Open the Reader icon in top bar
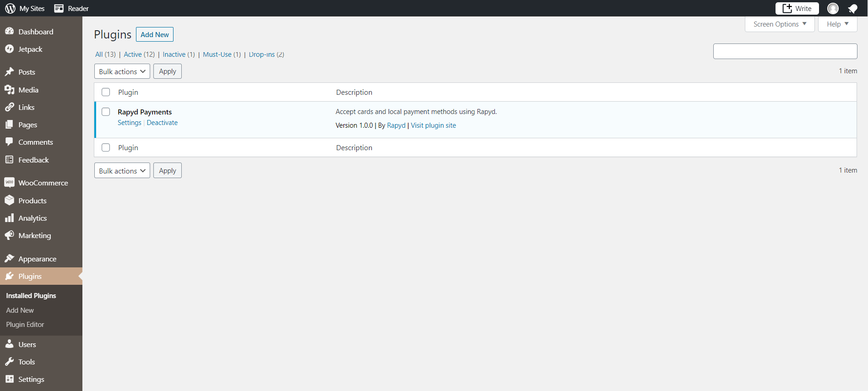Screen dimensions: 868x391 [59, 8]
